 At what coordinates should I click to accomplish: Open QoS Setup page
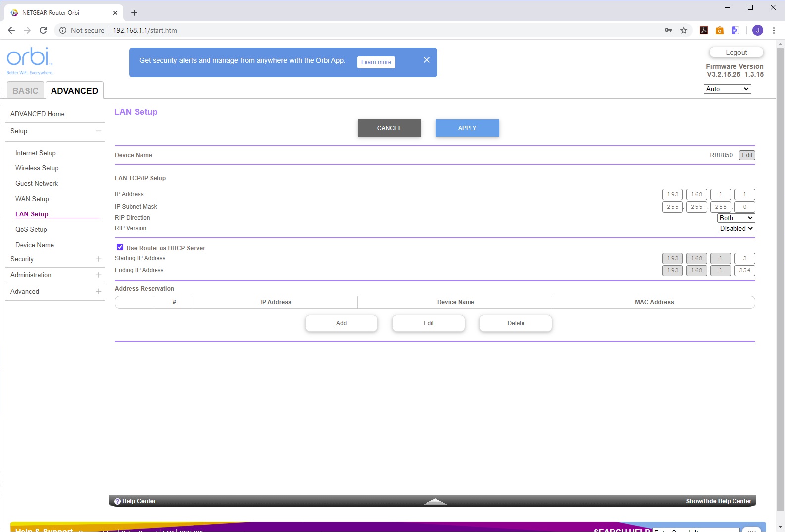click(x=31, y=229)
